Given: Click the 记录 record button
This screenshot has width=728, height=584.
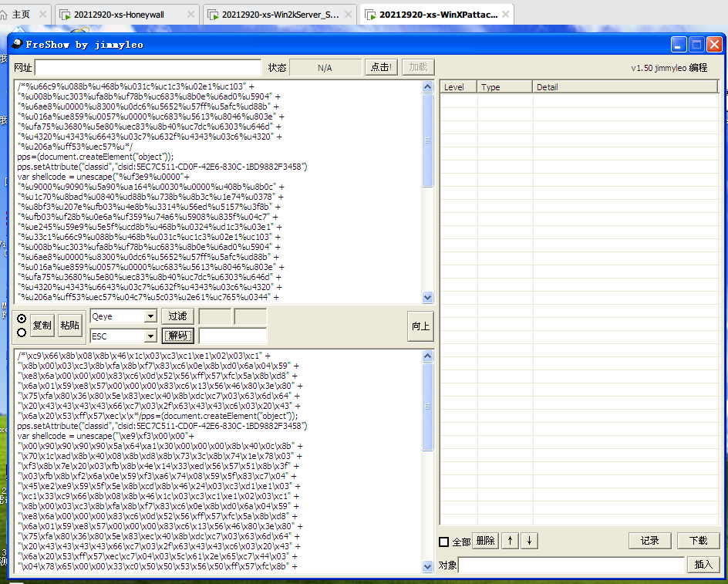Looking at the screenshot, I should coord(650,541).
